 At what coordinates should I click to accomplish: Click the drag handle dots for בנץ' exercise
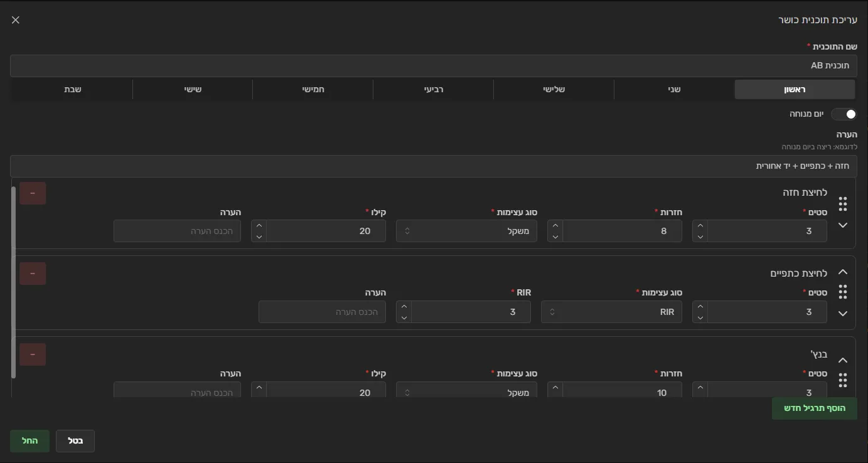[x=843, y=380]
